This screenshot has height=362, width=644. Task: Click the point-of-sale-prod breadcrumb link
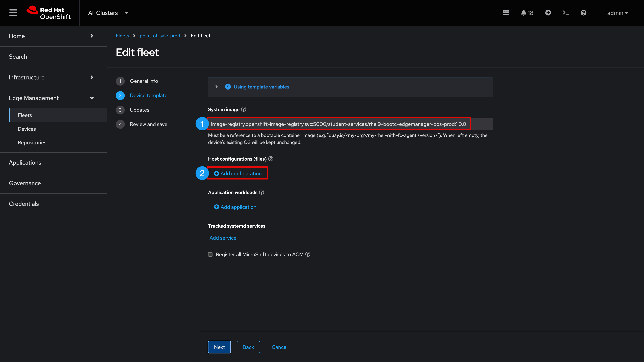point(160,36)
